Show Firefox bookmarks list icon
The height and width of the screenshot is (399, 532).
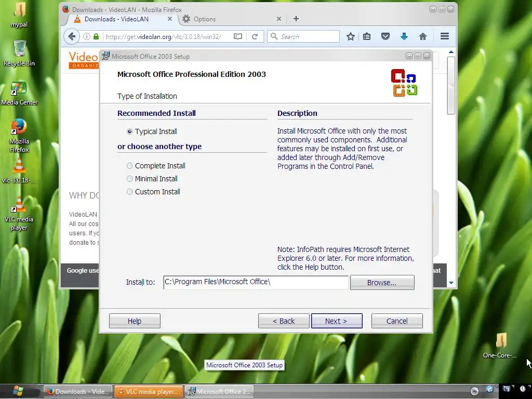(x=367, y=36)
